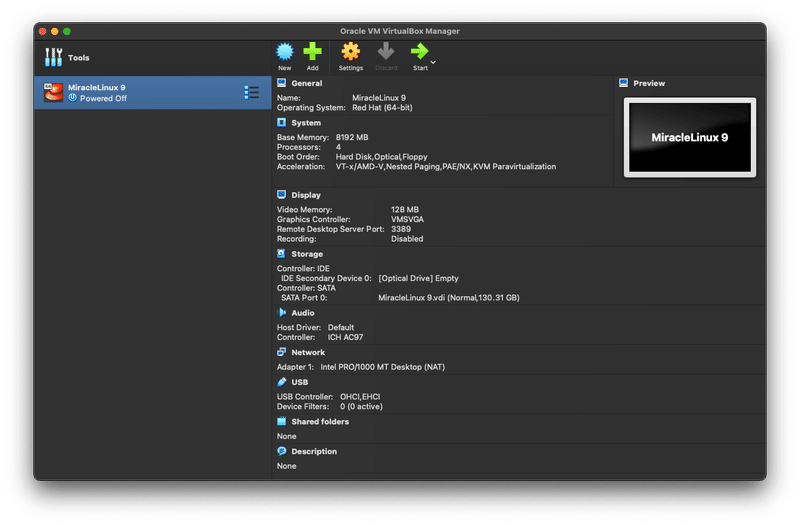Click the VT-x/AMD-V acceleration value
800x525 pixels.
[446, 166]
